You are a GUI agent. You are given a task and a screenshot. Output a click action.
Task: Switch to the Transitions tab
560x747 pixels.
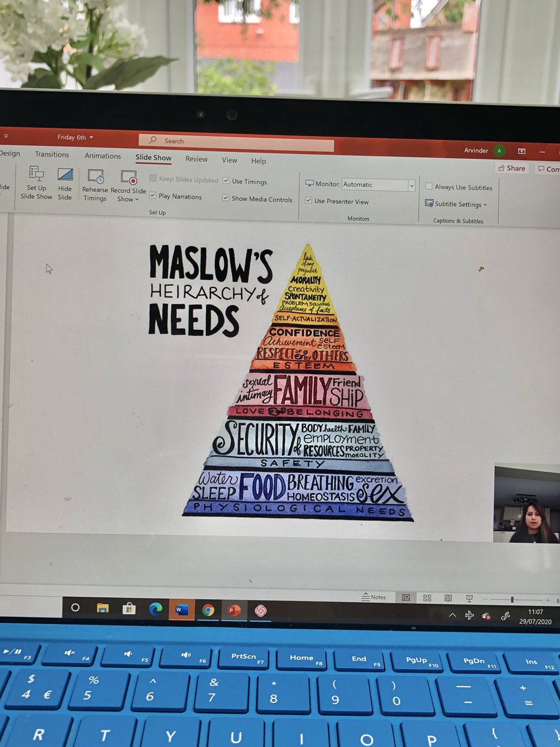[x=52, y=154]
